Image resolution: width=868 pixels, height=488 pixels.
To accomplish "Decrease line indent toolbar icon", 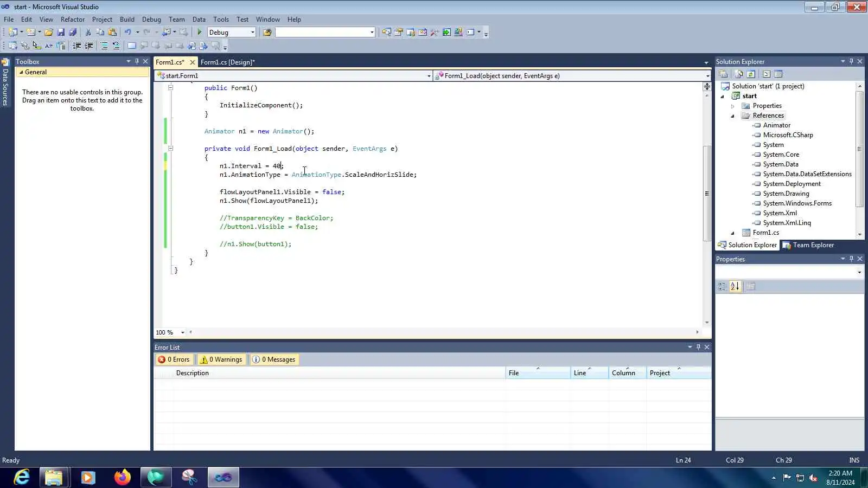I will (77, 46).
